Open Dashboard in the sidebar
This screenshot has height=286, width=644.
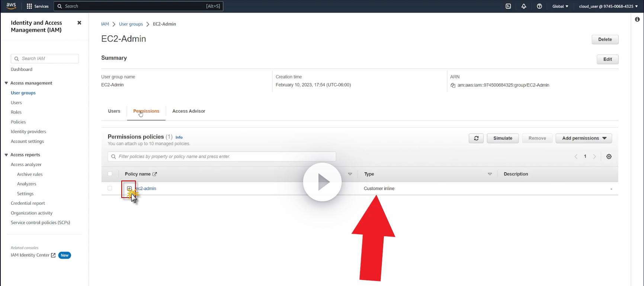[x=22, y=69]
